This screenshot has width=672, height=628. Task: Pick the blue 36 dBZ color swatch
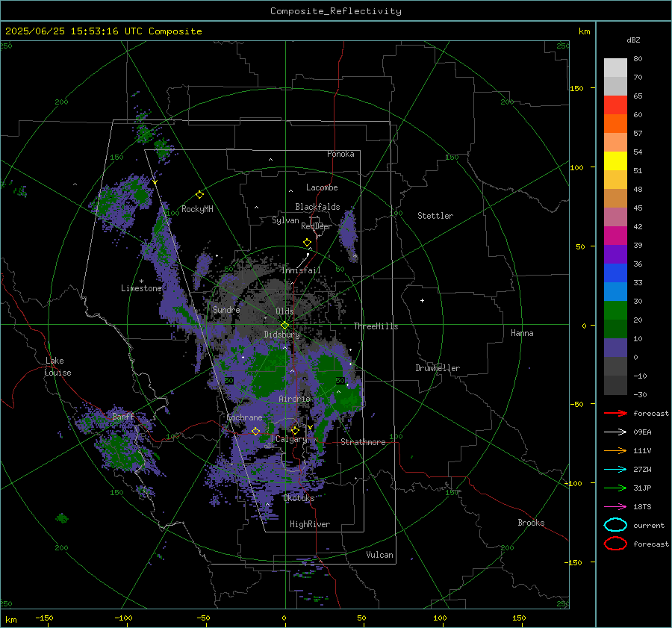click(x=615, y=273)
